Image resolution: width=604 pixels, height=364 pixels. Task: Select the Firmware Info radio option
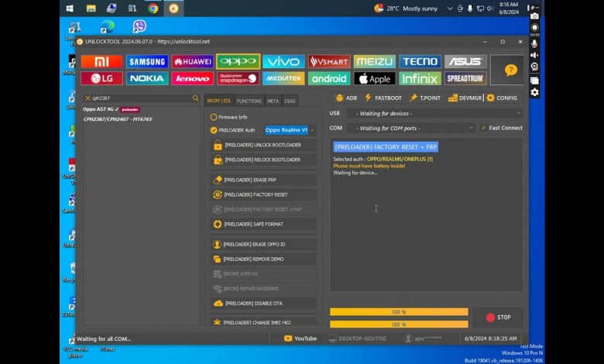[x=214, y=117]
